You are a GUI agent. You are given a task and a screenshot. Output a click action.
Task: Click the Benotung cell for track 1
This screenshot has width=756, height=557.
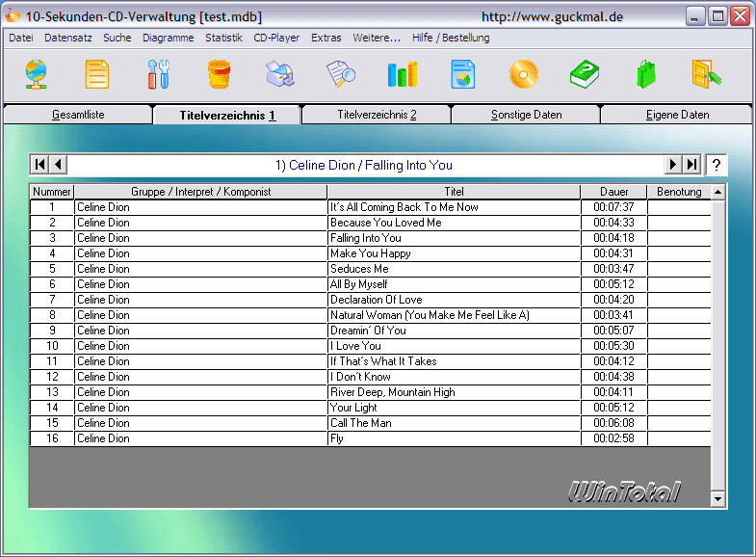click(679, 207)
